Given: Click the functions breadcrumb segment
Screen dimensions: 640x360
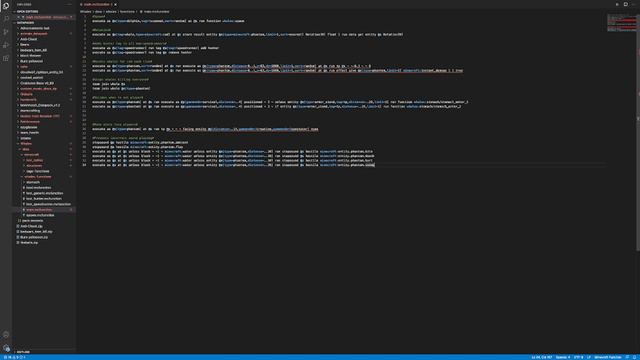Looking at the screenshot, I should click(127, 12).
